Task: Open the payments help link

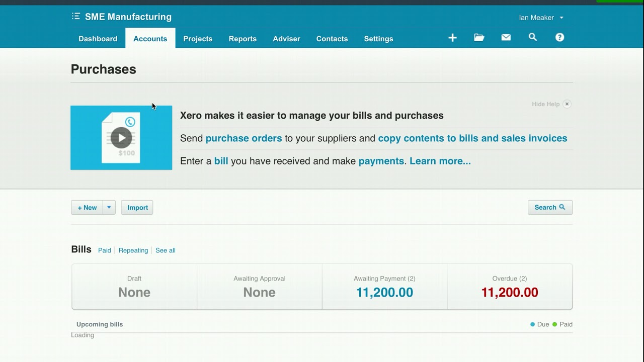Action: click(x=381, y=161)
